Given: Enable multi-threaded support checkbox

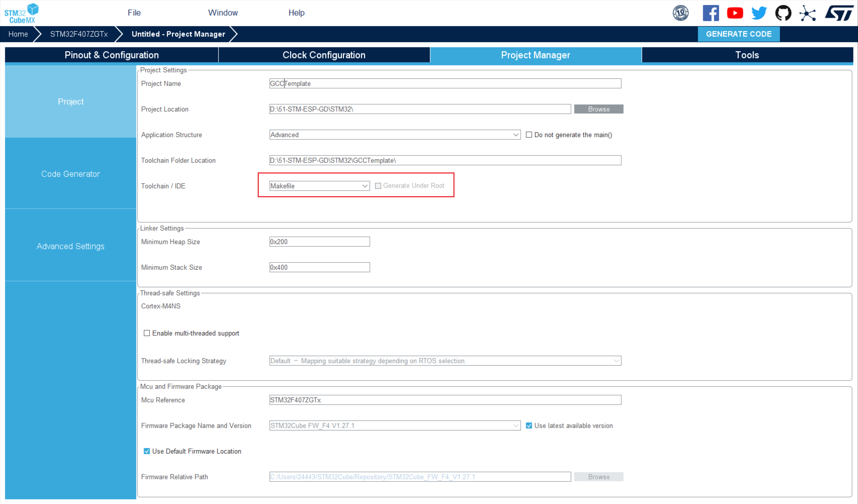Looking at the screenshot, I should coord(147,333).
